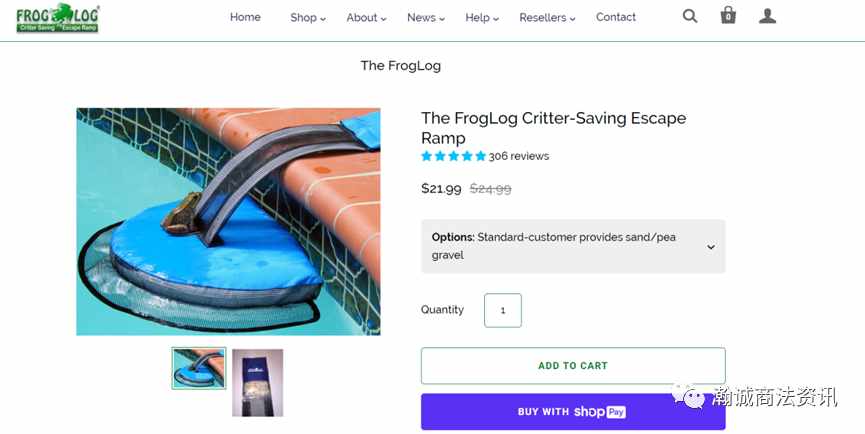
Task: Click the 306 reviews link
Action: pyautogui.click(x=519, y=156)
